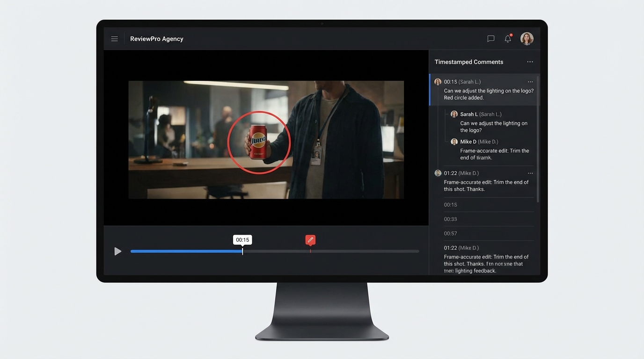The width and height of the screenshot is (644, 359).
Task: Open the user profile avatar
Action: [527, 39]
